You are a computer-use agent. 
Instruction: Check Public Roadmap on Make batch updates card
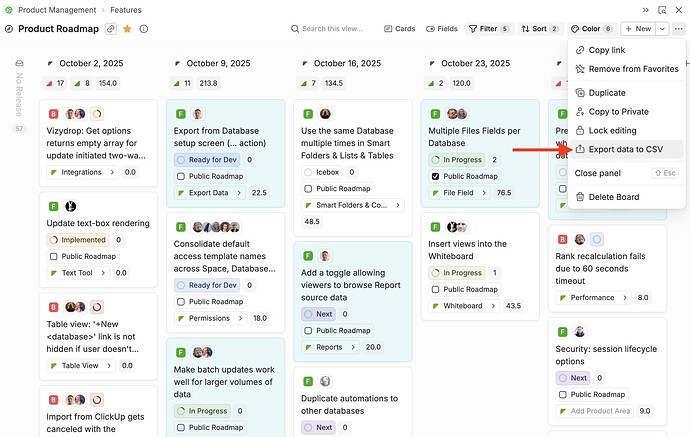180,428
